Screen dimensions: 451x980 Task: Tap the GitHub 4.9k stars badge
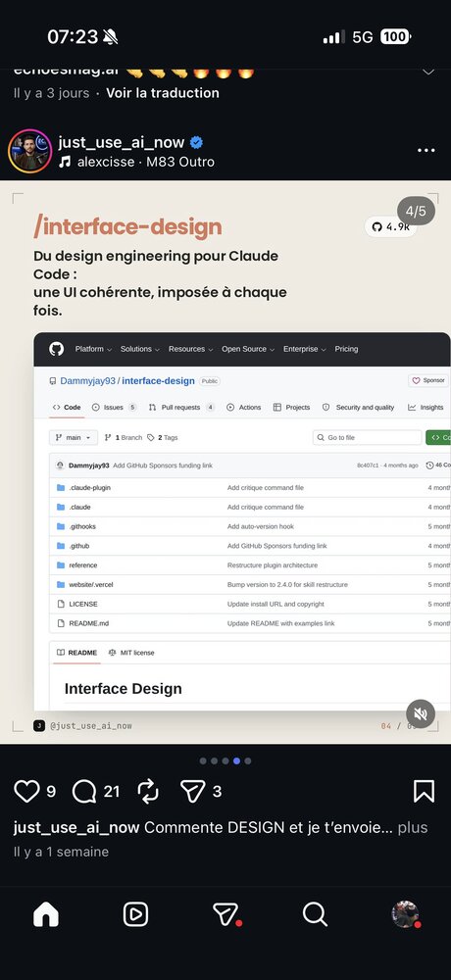[391, 227]
